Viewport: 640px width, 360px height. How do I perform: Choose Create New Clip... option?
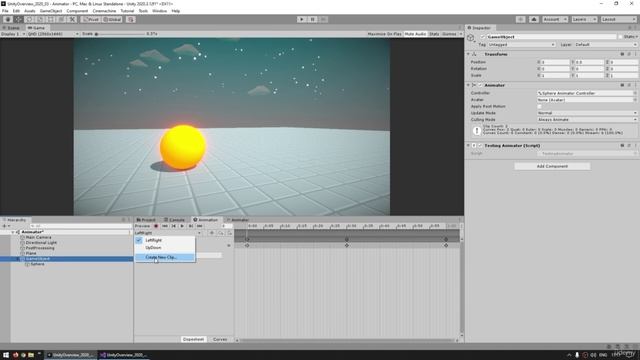[165, 257]
